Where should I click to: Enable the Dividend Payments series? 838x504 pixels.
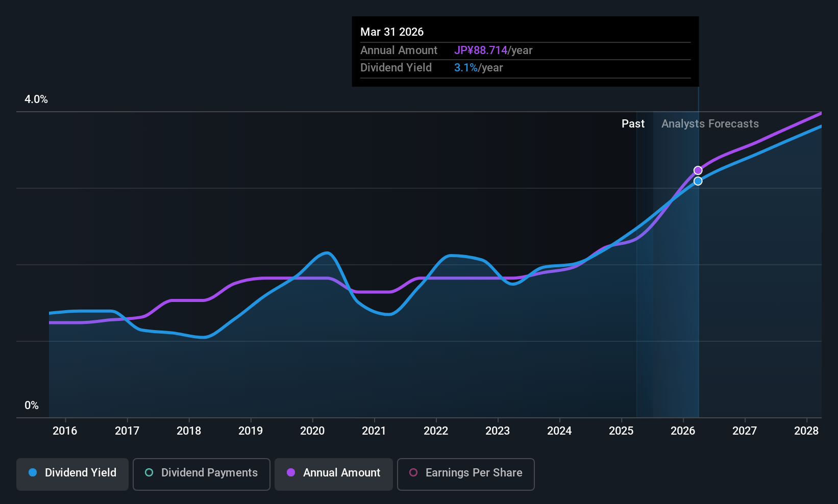click(202, 474)
